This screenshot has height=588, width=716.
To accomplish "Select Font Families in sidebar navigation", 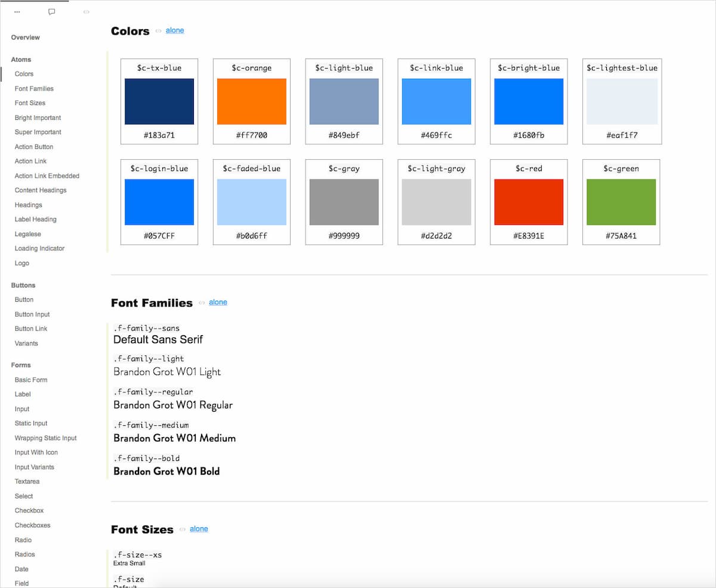I will pyautogui.click(x=34, y=89).
